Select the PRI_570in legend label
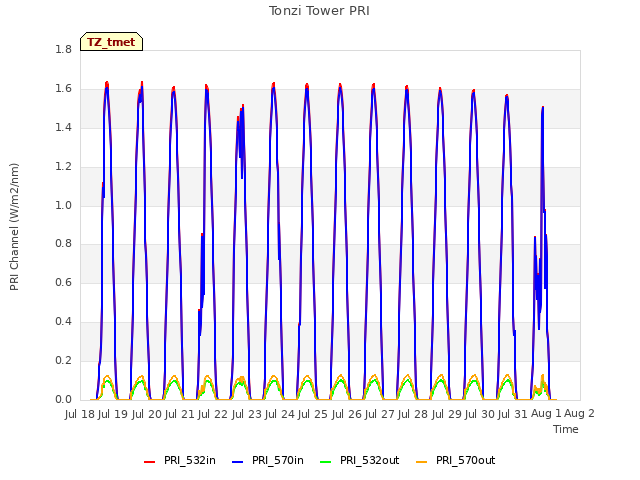Image resolution: width=640 pixels, height=480 pixels. point(278,460)
